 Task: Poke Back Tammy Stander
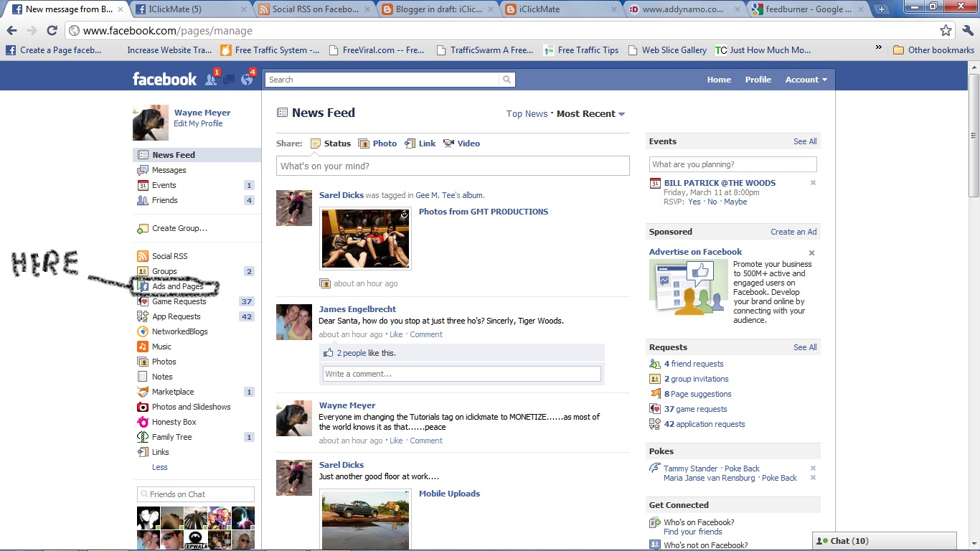742,468
